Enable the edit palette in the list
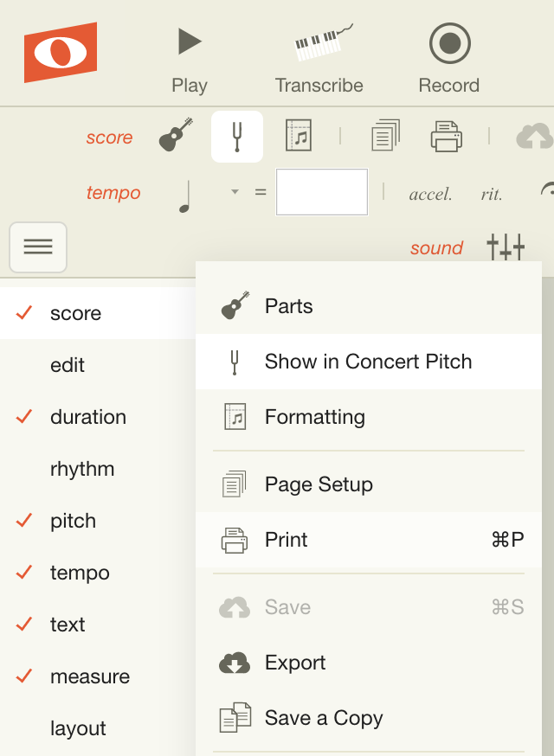 68,365
